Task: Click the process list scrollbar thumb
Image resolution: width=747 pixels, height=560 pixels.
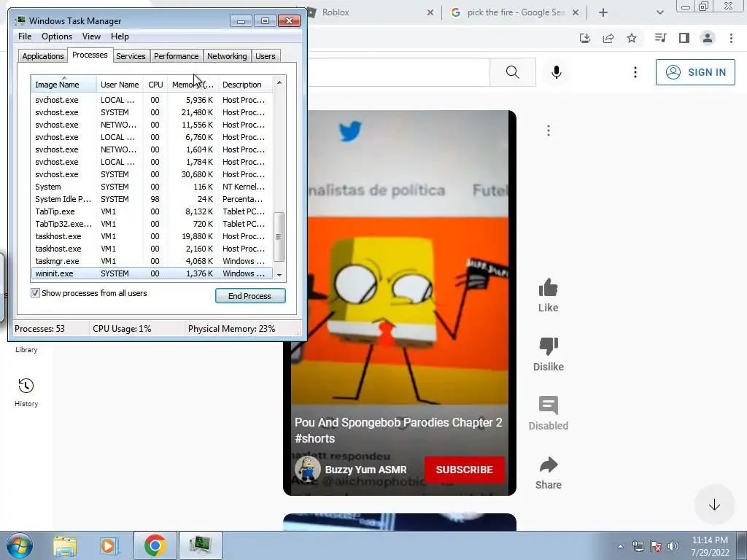Action: [279, 237]
